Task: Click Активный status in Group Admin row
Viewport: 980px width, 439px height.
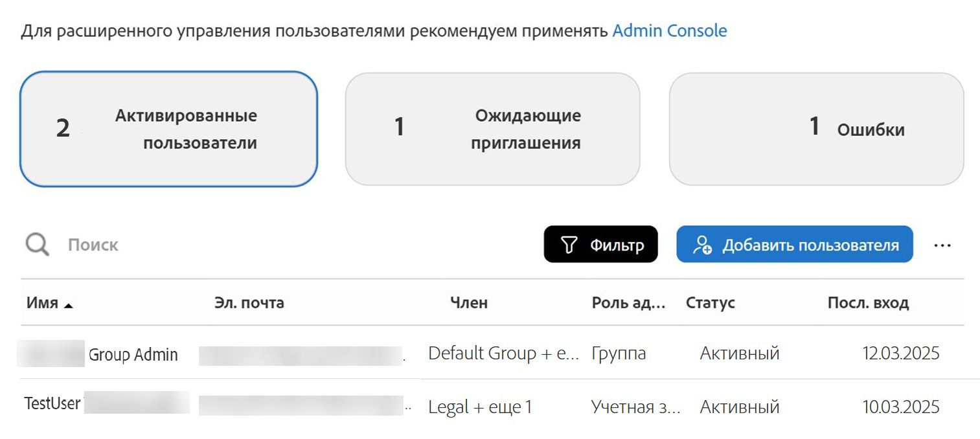Action: 740,354
